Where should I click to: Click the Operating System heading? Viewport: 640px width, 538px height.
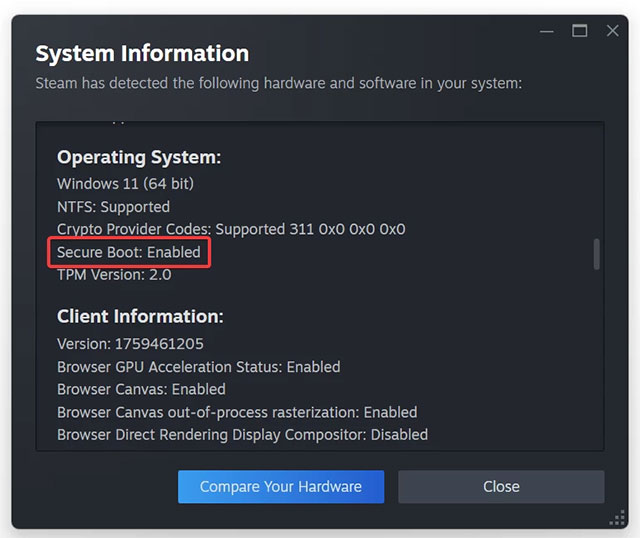(x=139, y=157)
